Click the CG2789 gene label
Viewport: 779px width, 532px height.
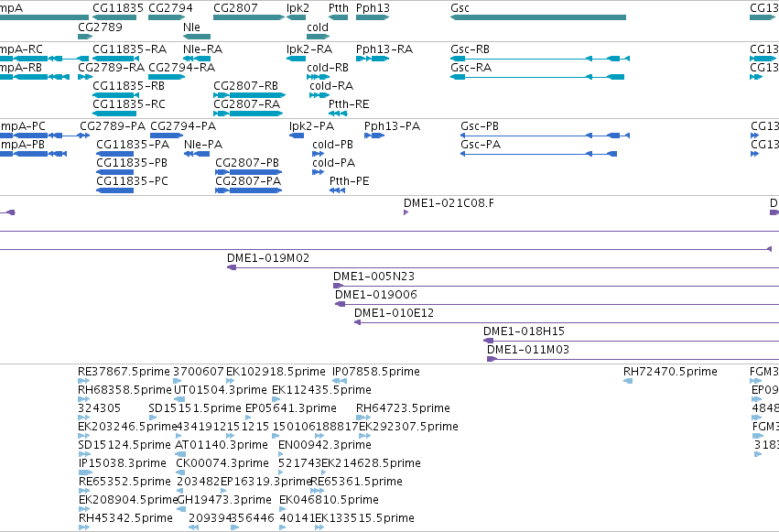pyautogui.click(x=100, y=27)
